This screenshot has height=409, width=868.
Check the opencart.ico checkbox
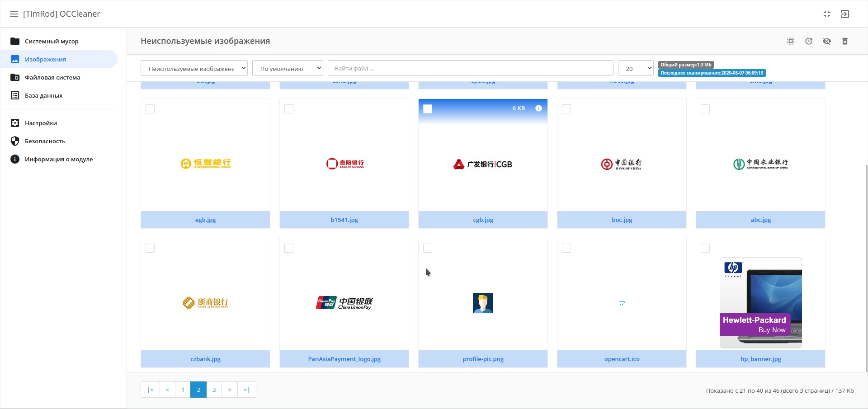(x=566, y=248)
